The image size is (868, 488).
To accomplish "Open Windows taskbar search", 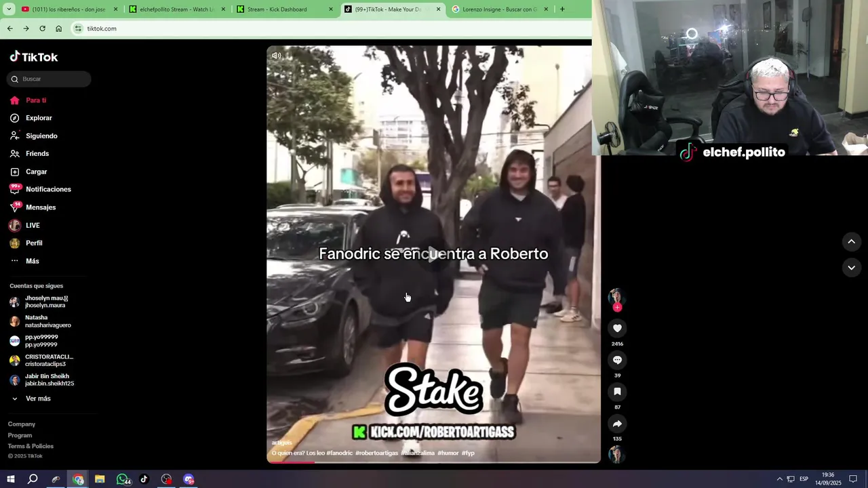I will 33,479.
